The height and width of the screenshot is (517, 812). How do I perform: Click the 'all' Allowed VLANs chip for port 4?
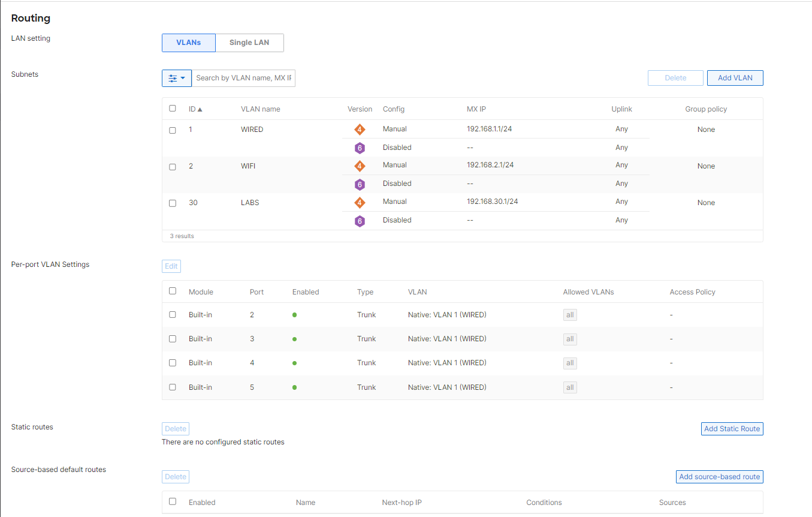[569, 362]
